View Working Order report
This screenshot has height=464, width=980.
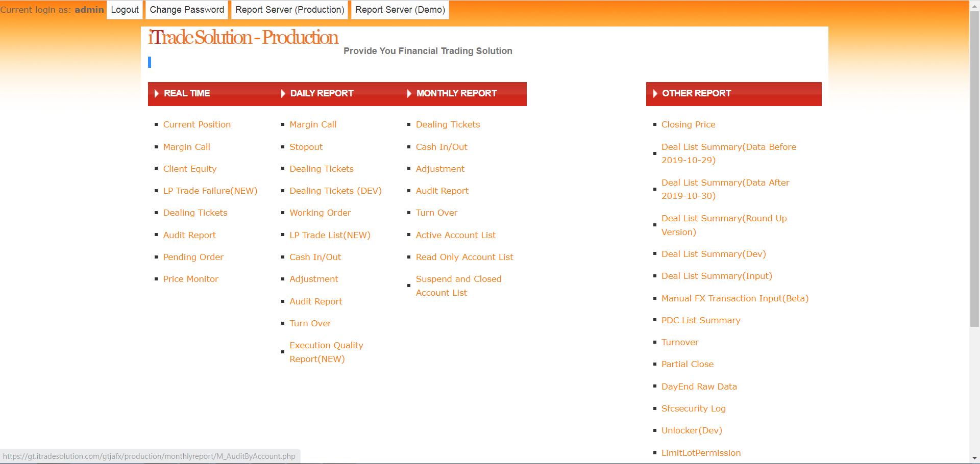click(320, 213)
